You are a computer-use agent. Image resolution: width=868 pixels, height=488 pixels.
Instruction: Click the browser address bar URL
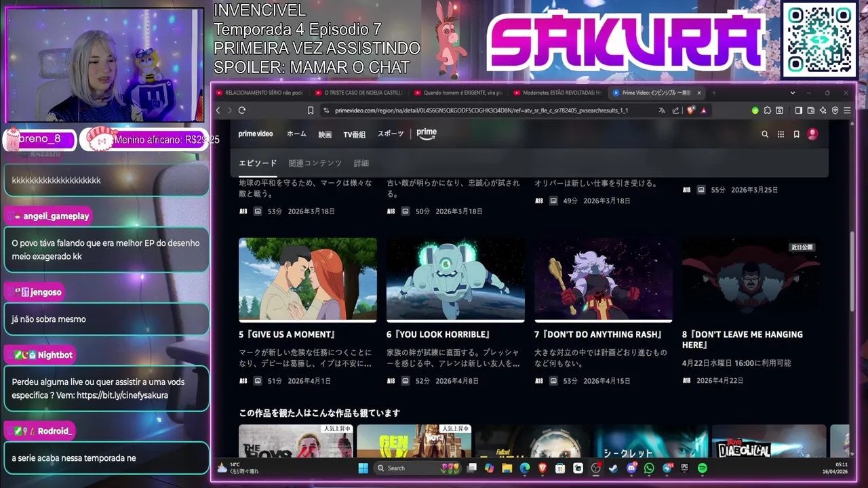[481, 110]
